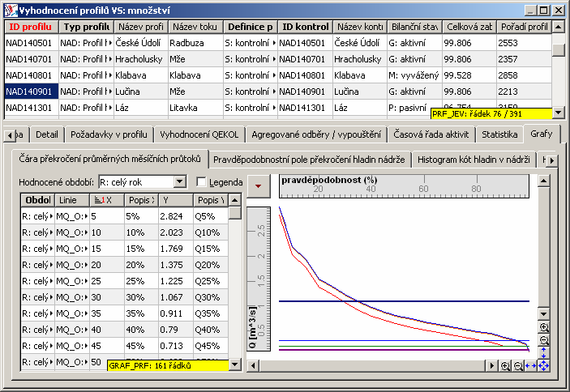The image size is (570, 392).
Task: Expand Typ profilu cell for Klabava row
Action: pos(109,75)
